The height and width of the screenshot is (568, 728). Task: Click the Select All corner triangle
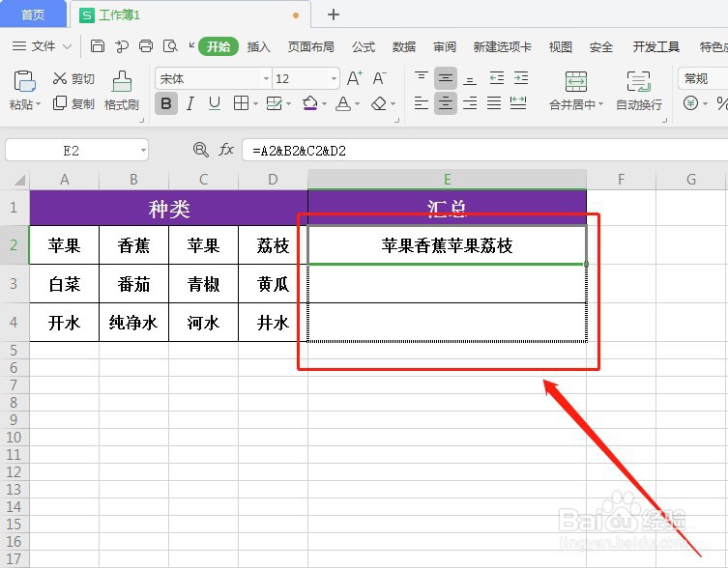[x=18, y=179]
